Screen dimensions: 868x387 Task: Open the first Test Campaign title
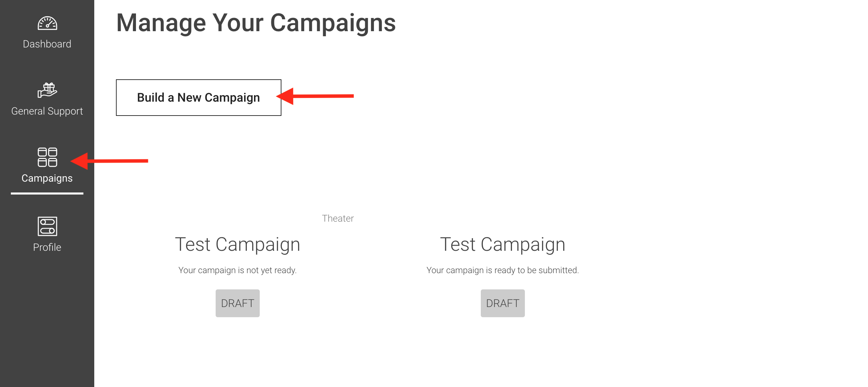pyautogui.click(x=238, y=244)
